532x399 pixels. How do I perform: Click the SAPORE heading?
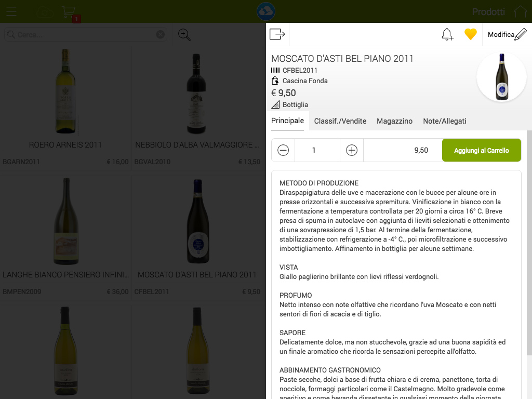pos(292,332)
